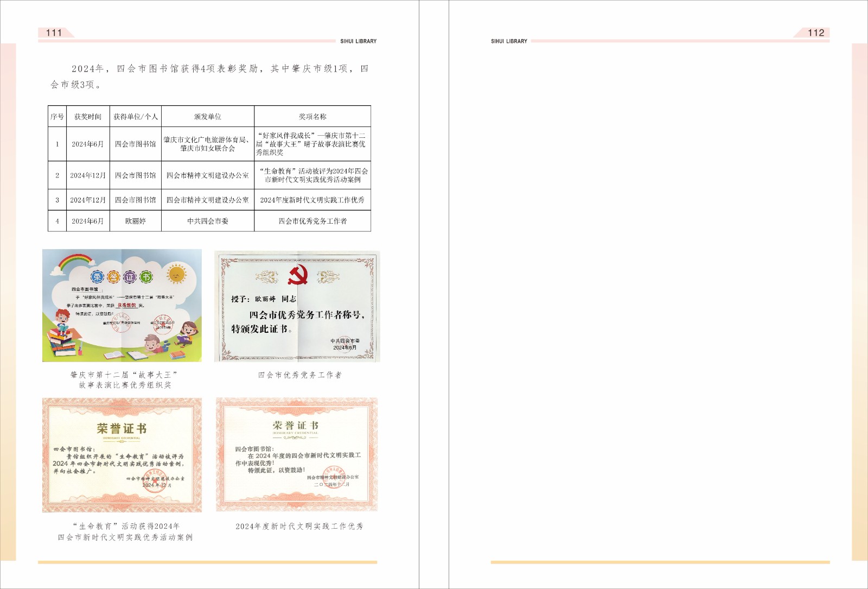Click the intro paragraph starting with 2024年
This screenshot has width=868, height=589.
(209, 76)
